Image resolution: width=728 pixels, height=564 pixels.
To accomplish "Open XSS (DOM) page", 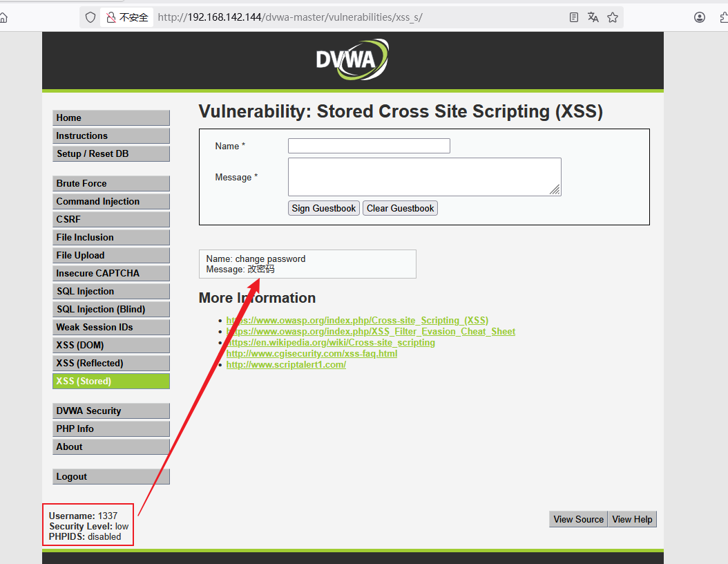I will coord(111,345).
